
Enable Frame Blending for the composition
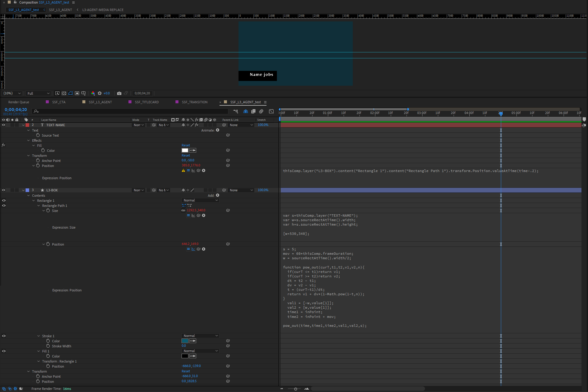click(253, 111)
